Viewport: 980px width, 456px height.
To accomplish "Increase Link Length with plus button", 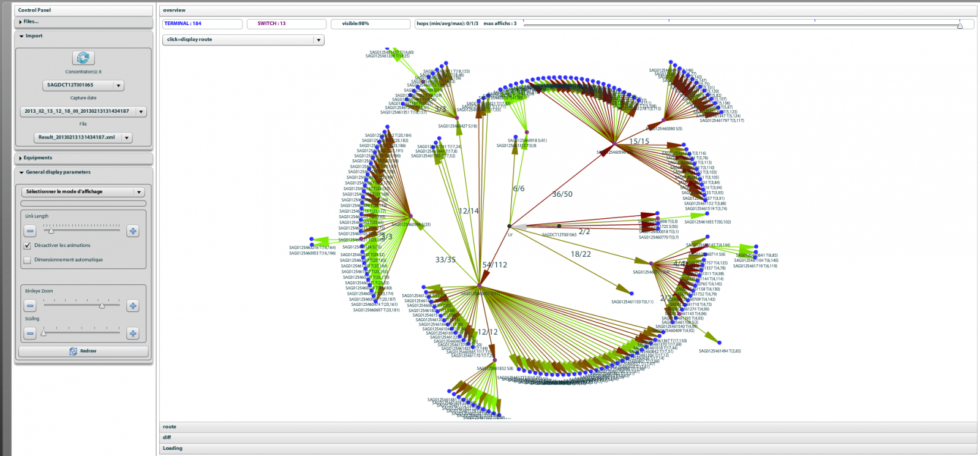I will point(133,231).
